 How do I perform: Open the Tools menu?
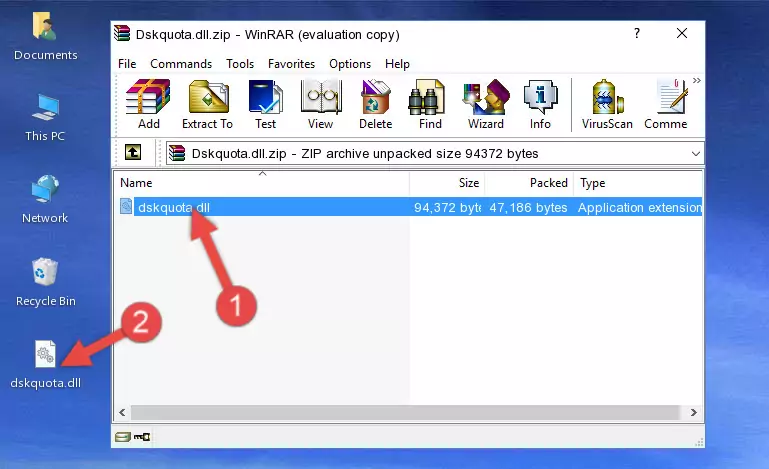pyautogui.click(x=240, y=64)
